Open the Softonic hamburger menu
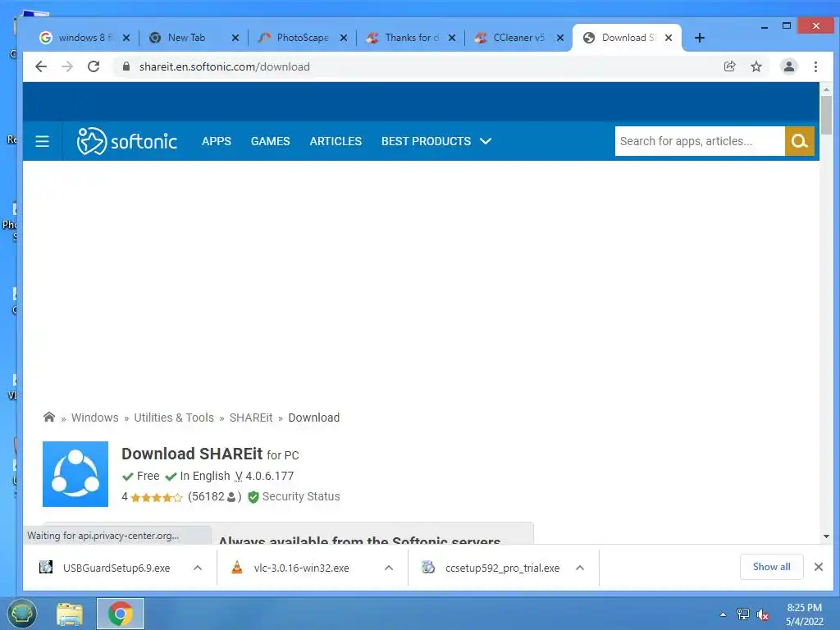 click(x=43, y=141)
